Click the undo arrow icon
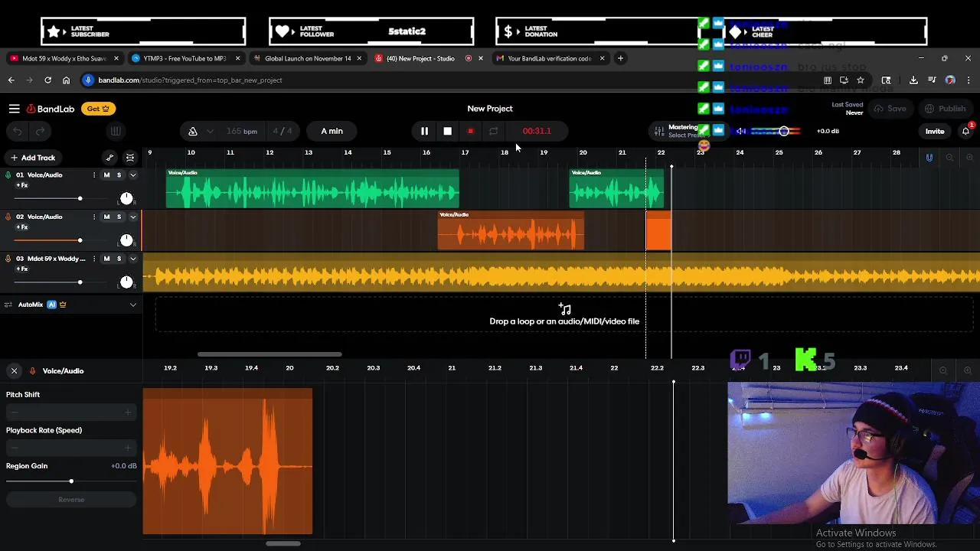This screenshot has width=980, height=551. (18, 131)
